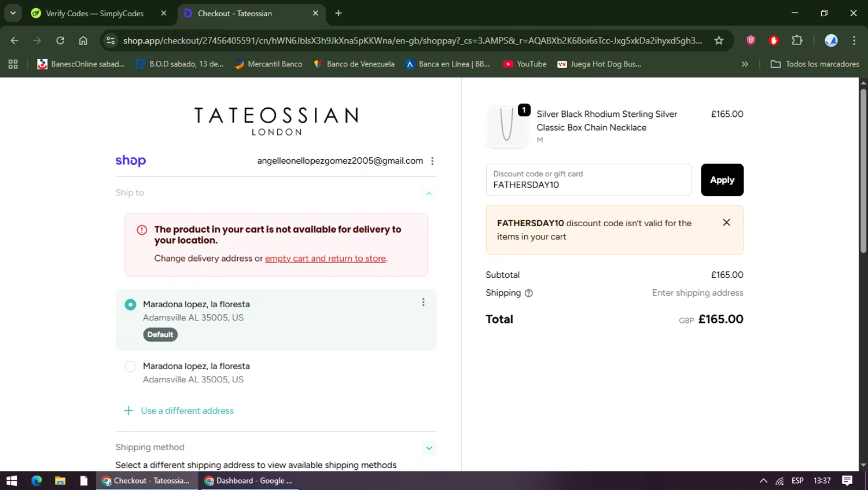Screen dimensions: 868x490
Task: Go forward to next page
Action: (x=37, y=40)
